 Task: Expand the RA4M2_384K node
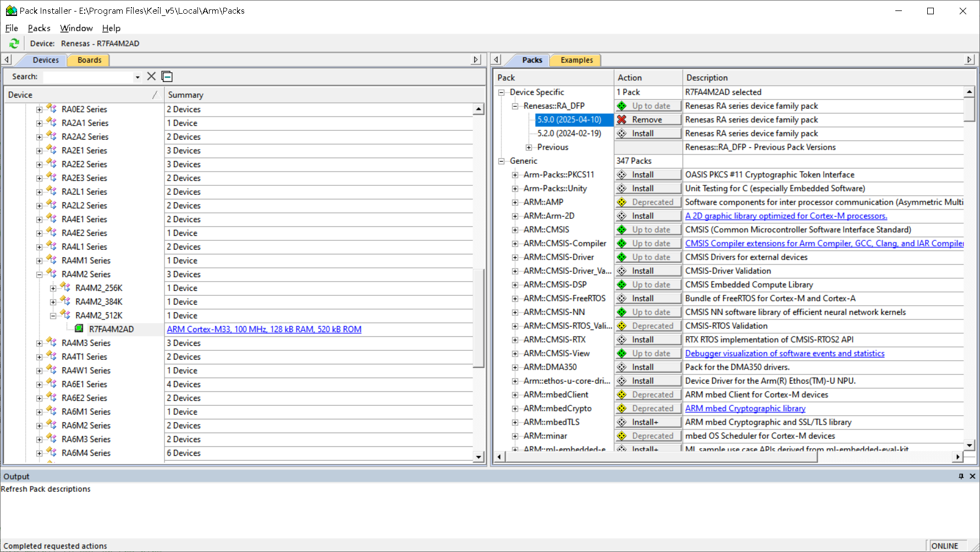53,302
